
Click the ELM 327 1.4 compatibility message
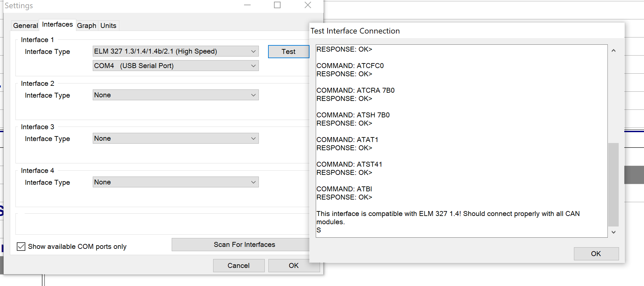pyautogui.click(x=448, y=218)
